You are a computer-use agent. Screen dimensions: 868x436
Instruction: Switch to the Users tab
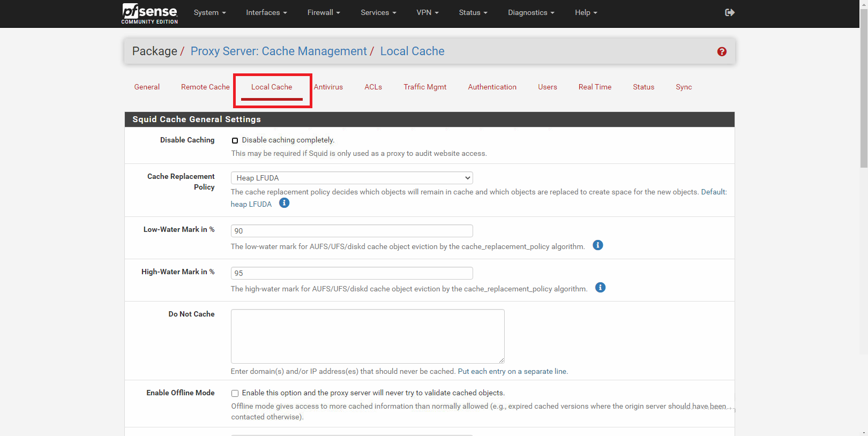pyautogui.click(x=548, y=87)
